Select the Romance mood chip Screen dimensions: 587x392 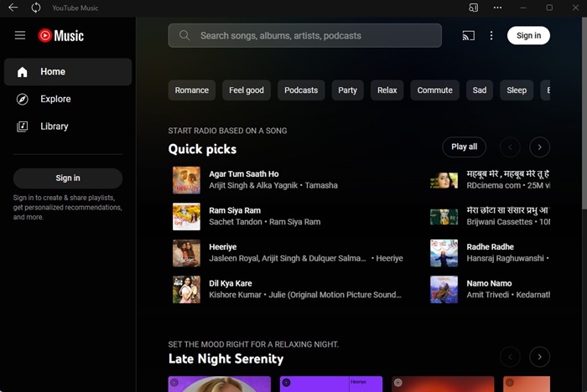pos(192,90)
